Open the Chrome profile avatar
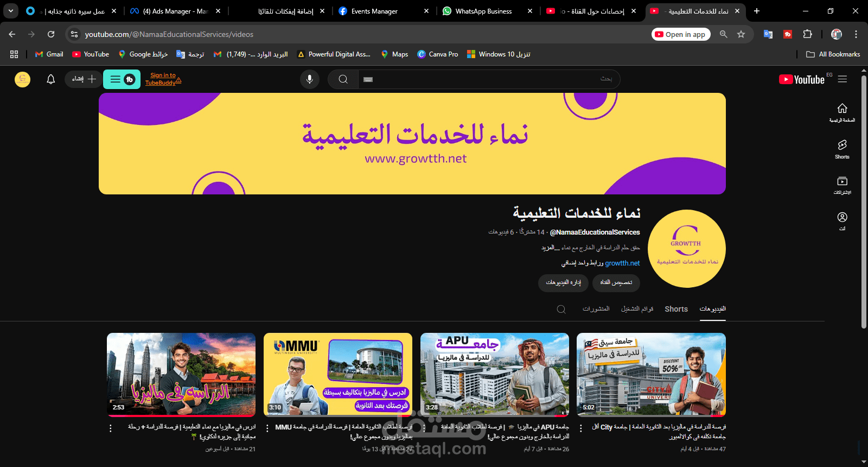The height and width of the screenshot is (467, 868). coord(837,34)
